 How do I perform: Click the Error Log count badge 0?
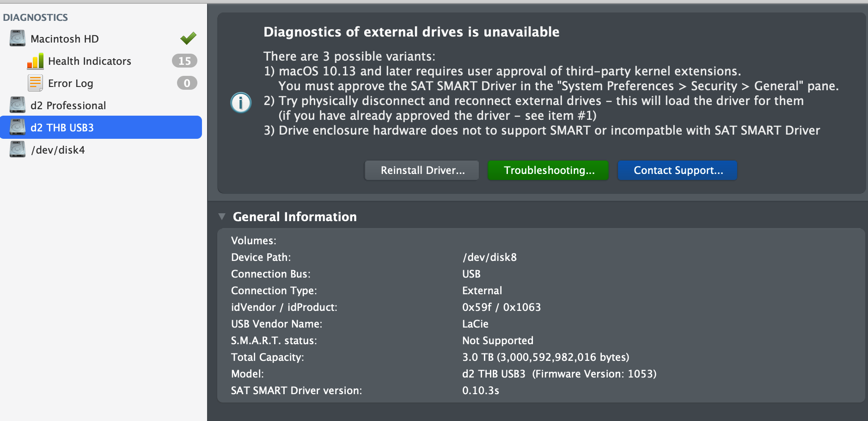pos(187,83)
